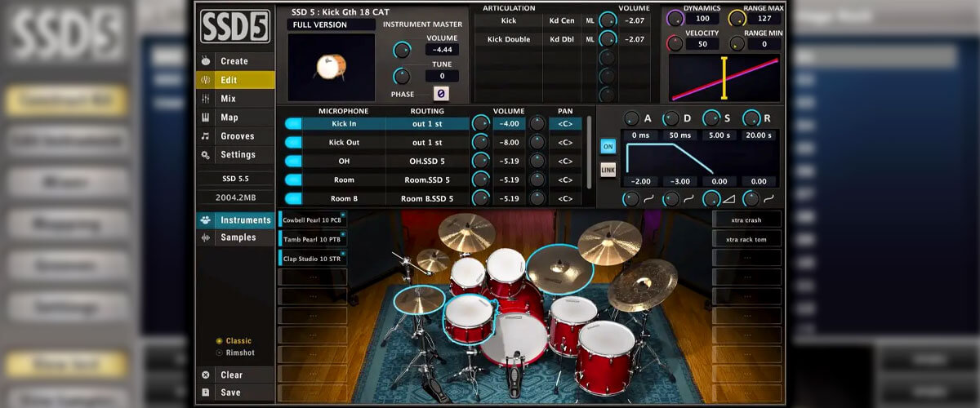
Task: Select the Instrument Master volume value -4.44
Action: click(x=442, y=50)
